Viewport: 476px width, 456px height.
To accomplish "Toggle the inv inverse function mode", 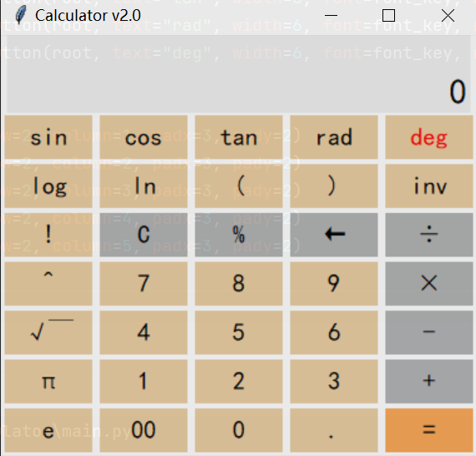I will [429, 186].
